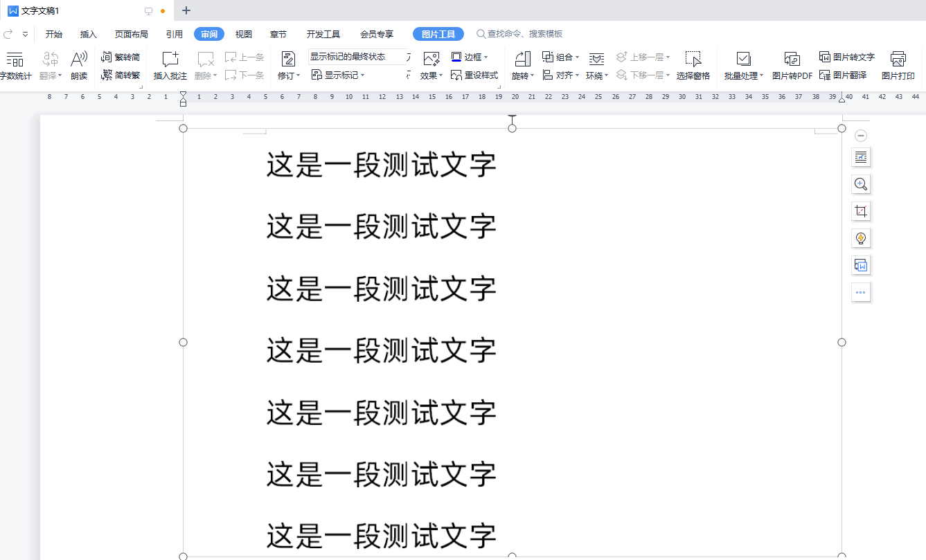
Task: Click the 删除 delete comment button
Action: (x=206, y=66)
